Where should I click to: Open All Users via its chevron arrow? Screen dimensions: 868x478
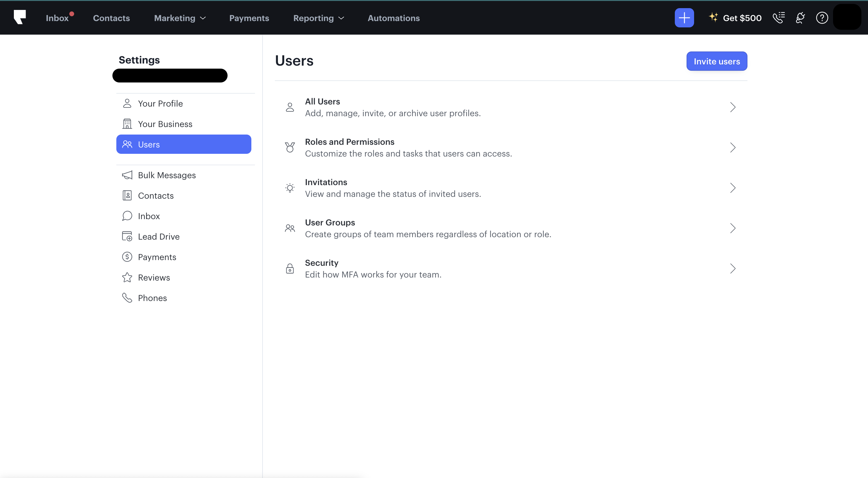click(x=733, y=107)
